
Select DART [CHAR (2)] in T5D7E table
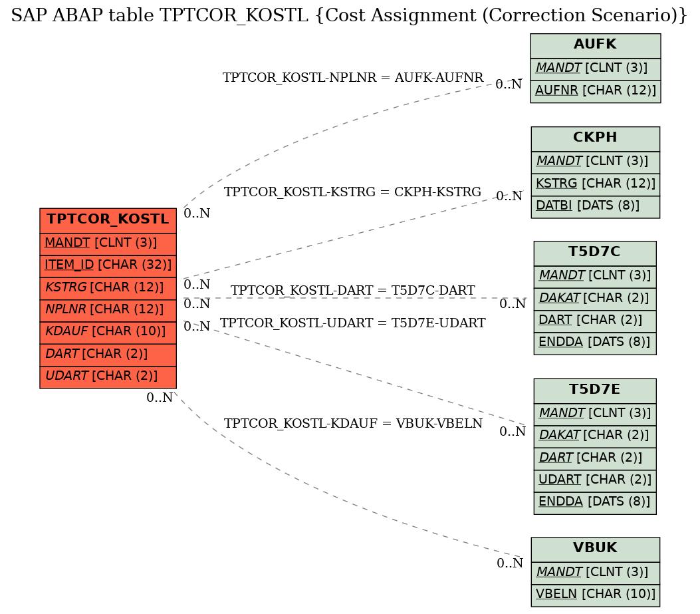(x=595, y=459)
